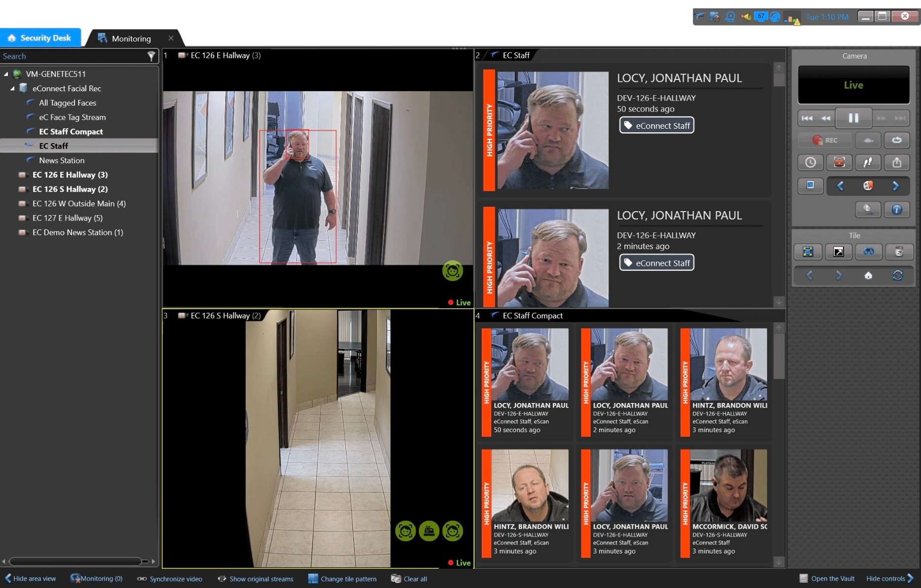Open the blue camera info button

point(897,210)
